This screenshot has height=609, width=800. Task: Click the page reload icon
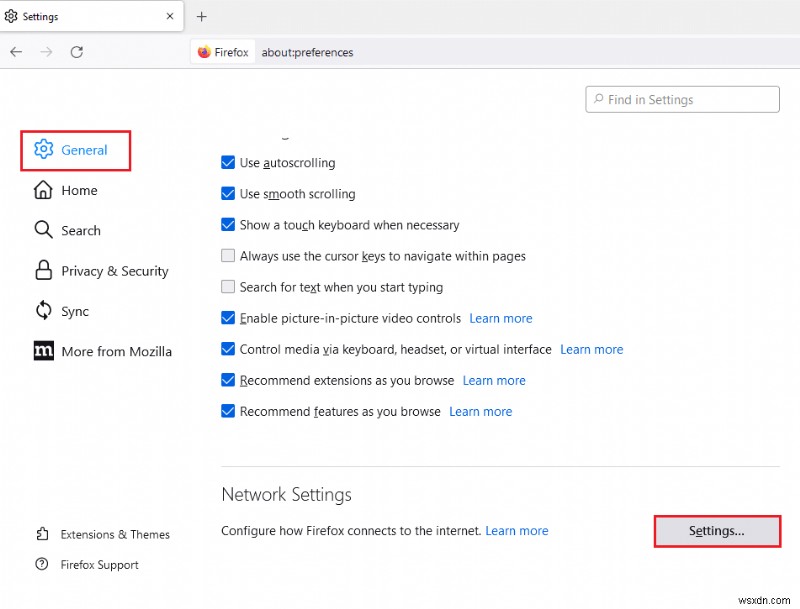pyautogui.click(x=77, y=52)
